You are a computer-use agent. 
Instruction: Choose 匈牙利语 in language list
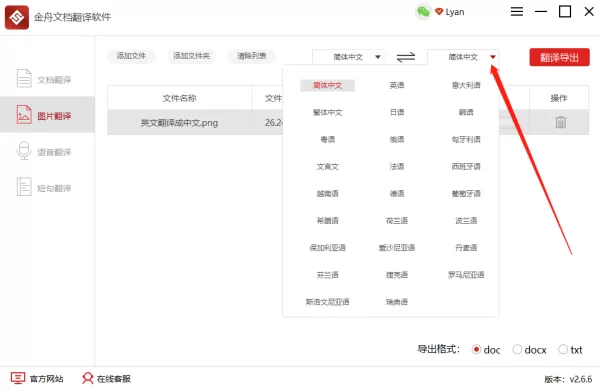click(466, 139)
